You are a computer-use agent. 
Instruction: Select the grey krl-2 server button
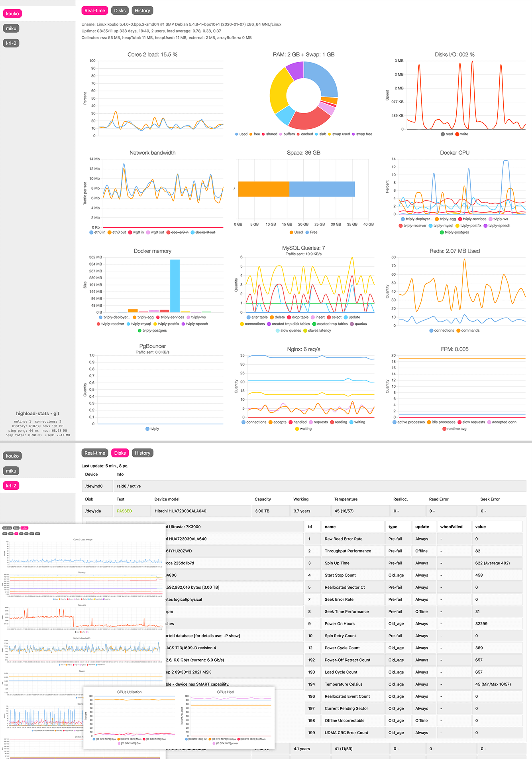(x=11, y=43)
